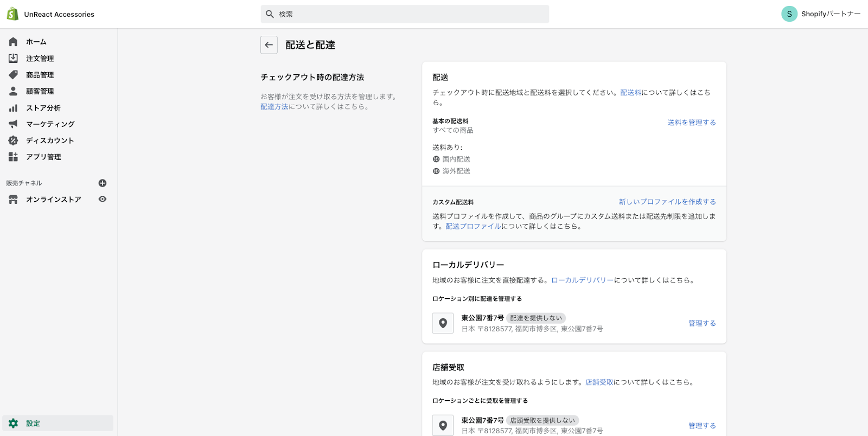The image size is (868, 436).
Task: Click the 顧客管理 person icon
Action: 13,91
